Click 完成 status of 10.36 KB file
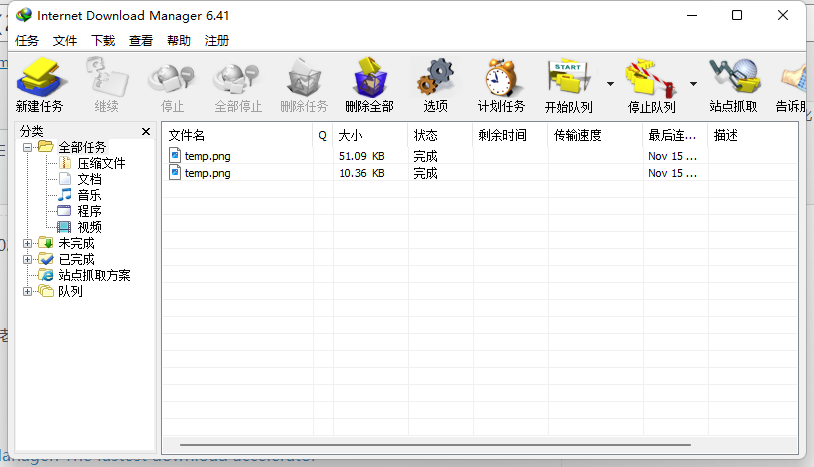The width and height of the screenshot is (814, 467). coord(425,173)
